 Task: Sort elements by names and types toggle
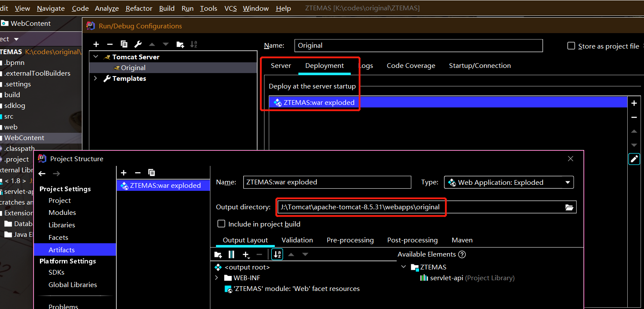277,254
